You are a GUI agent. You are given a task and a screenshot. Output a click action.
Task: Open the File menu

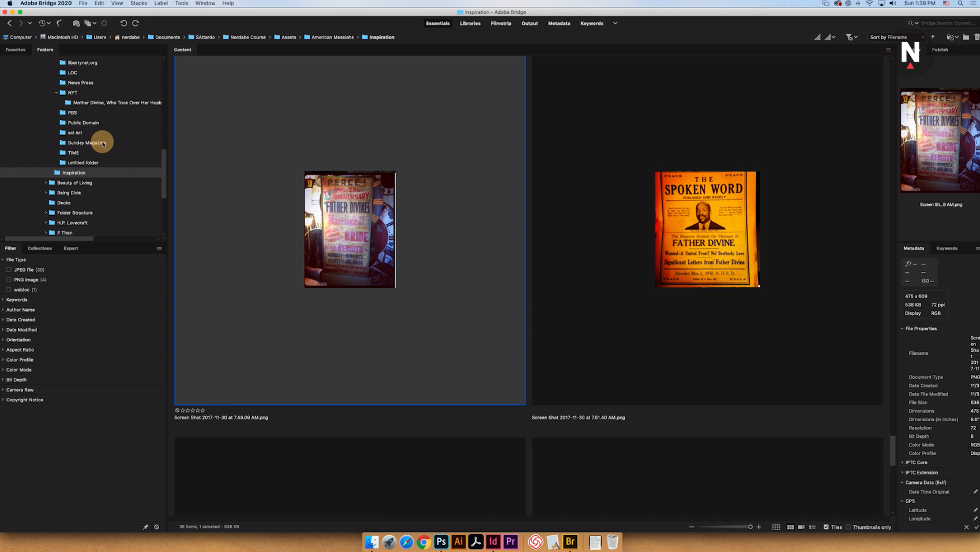(83, 3)
